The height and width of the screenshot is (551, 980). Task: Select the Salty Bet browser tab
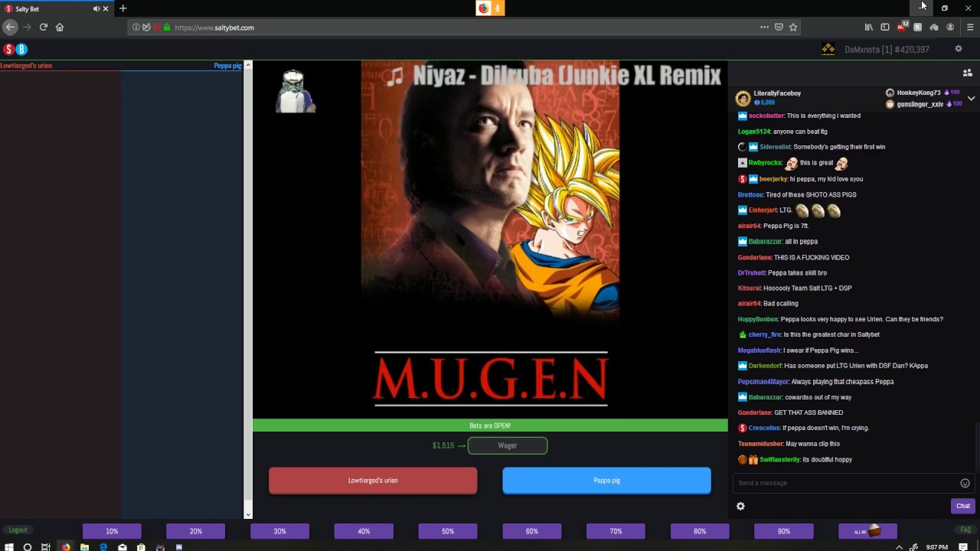[x=57, y=8]
